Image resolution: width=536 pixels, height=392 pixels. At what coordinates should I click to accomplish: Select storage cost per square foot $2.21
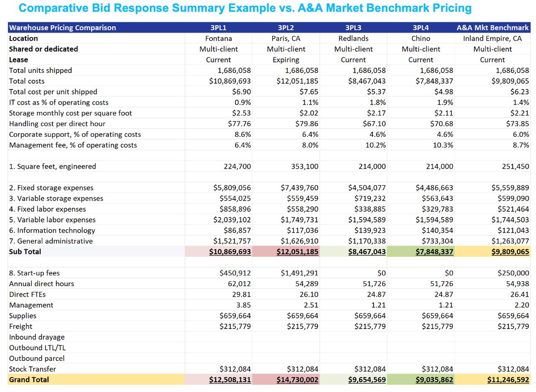pyautogui.click(x=519, y=113)
